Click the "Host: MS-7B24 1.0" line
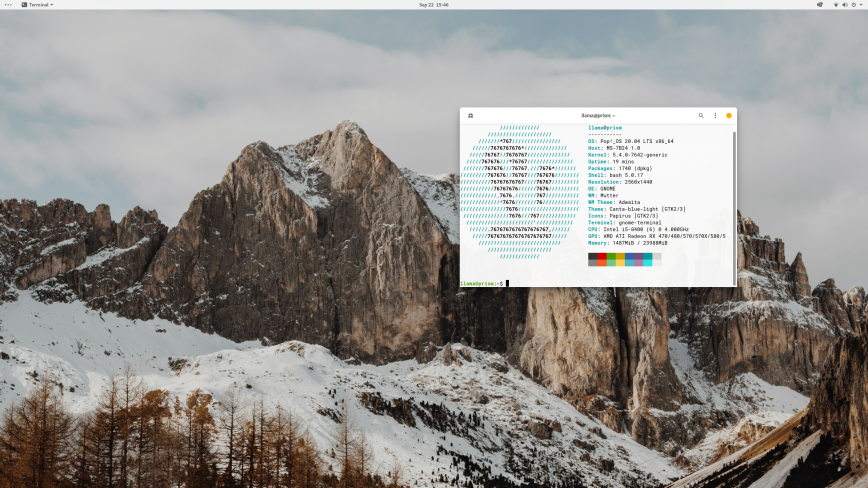Image resolution: width=868 pixels, height=488 pixels. click(x=614, y=148)
